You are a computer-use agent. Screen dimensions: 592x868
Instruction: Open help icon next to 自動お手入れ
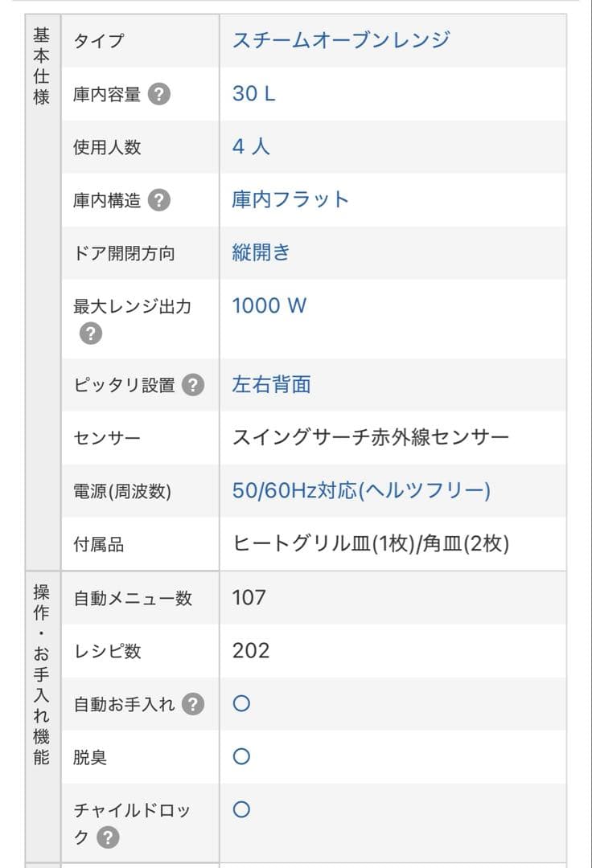(192, 705)
